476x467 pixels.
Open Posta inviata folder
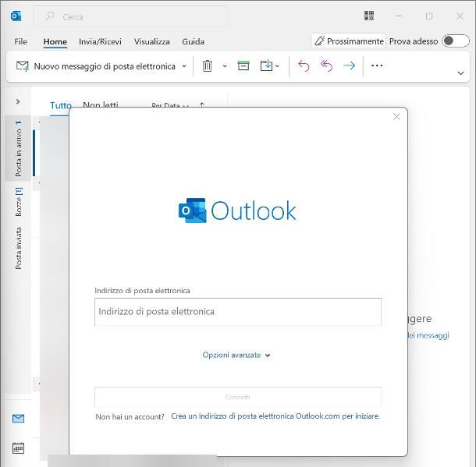[18, 248]
